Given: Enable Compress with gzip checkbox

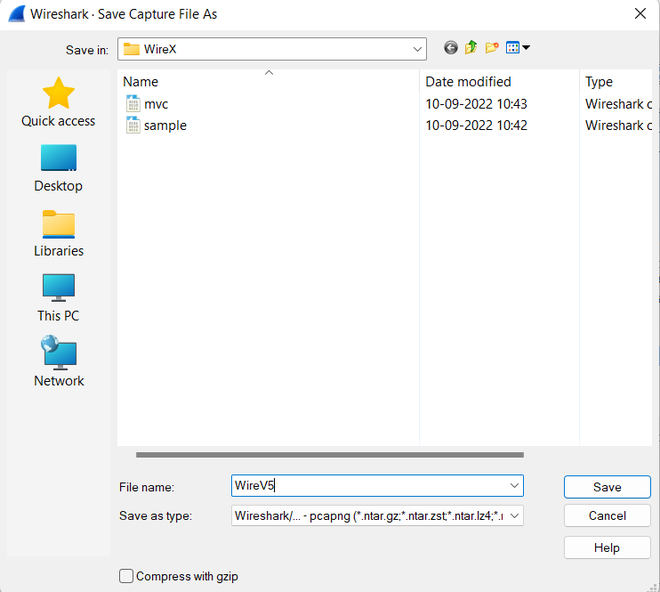Looking at the screenshot, I should 126,576.
